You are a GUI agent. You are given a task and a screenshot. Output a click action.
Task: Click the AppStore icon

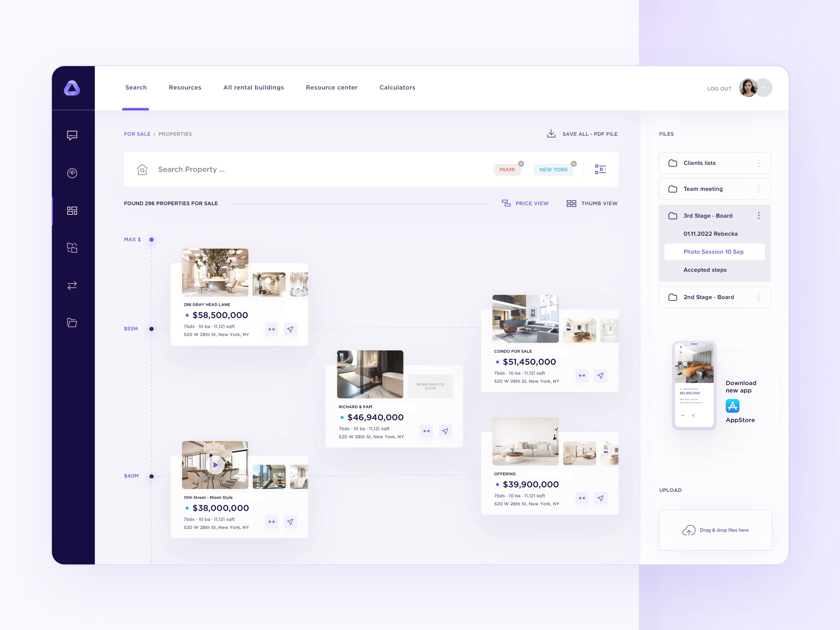[732, 406]
